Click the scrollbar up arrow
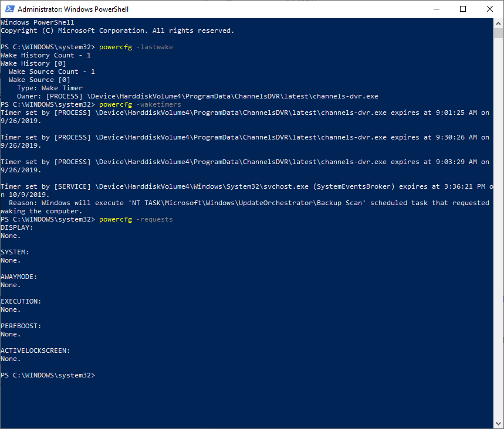This screenshot has height=429, width=504. (x=498, y=23)
